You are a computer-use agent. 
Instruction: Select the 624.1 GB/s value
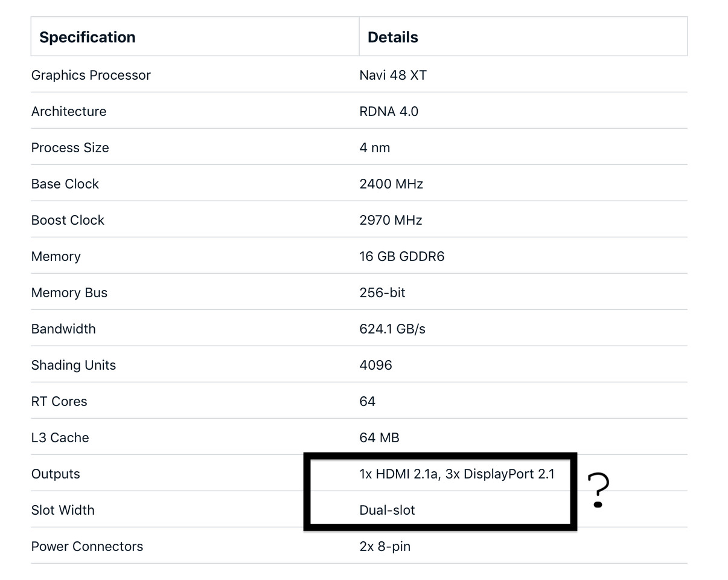coord(392,329)
